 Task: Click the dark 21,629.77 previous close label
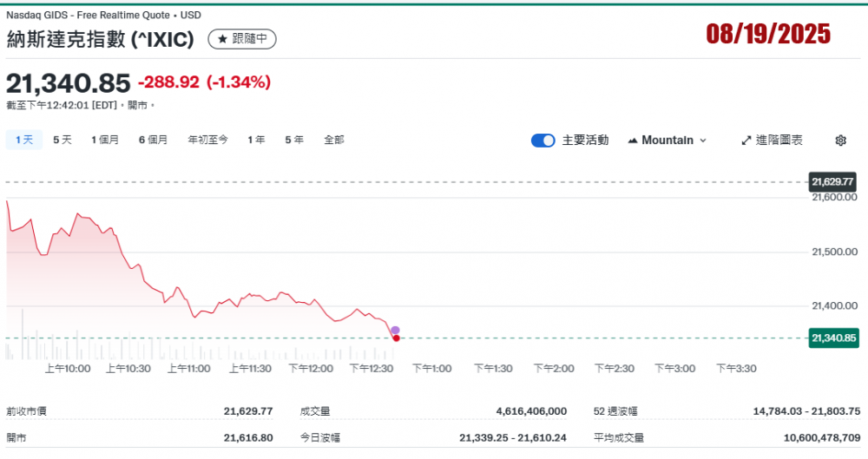coord(833,182)
